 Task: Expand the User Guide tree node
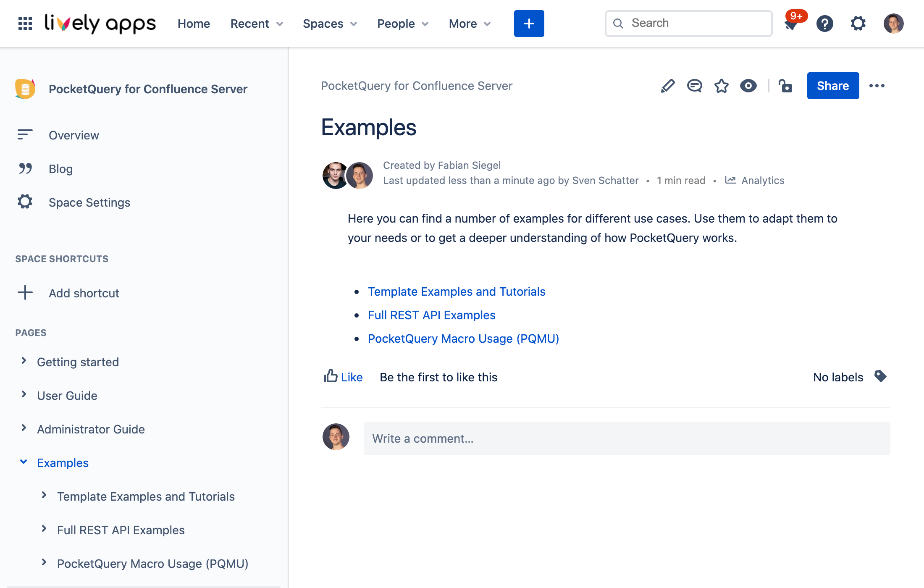click(24, 394)
